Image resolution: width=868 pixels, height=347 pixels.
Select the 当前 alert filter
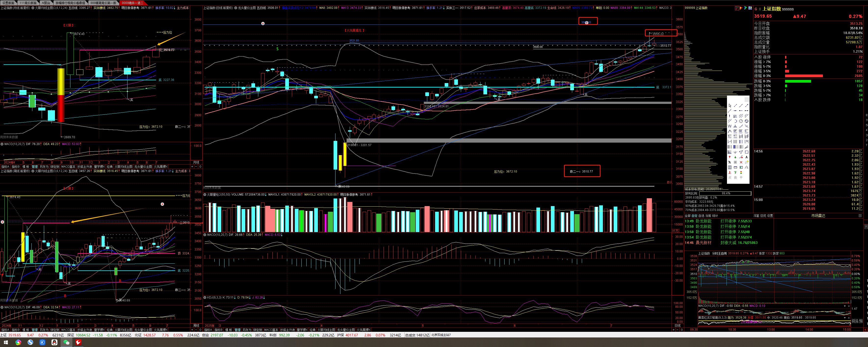tap(708, 216)
